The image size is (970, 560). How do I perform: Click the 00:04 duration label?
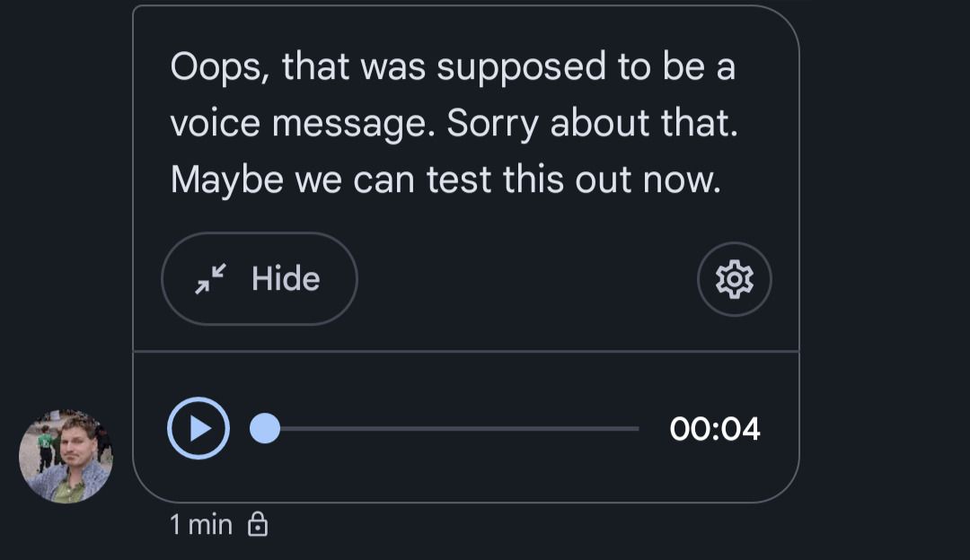pyautogui.click(x=715, y=429)
